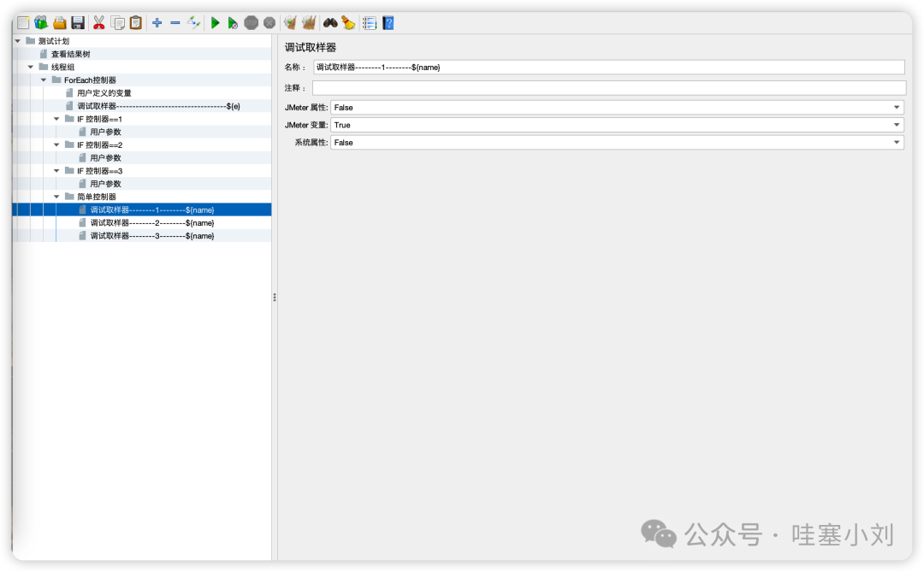
Task: Select 调试取样器--------3--------${name} tree item
Action: point(152,236)
